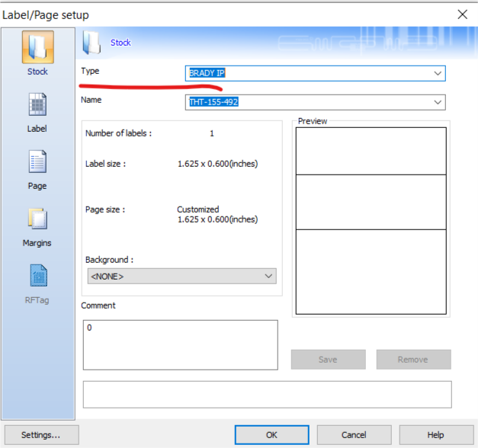Click the Page text label in sidebar
The width and height of the screenshot is (478, 448).
pyautogui.click(x=37, y=186)
